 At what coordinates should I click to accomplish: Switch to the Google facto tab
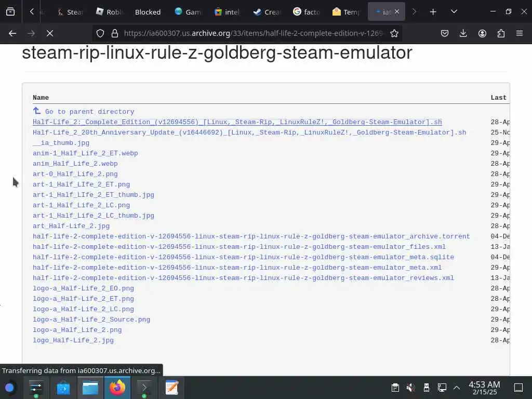click(x=307, y=12)
